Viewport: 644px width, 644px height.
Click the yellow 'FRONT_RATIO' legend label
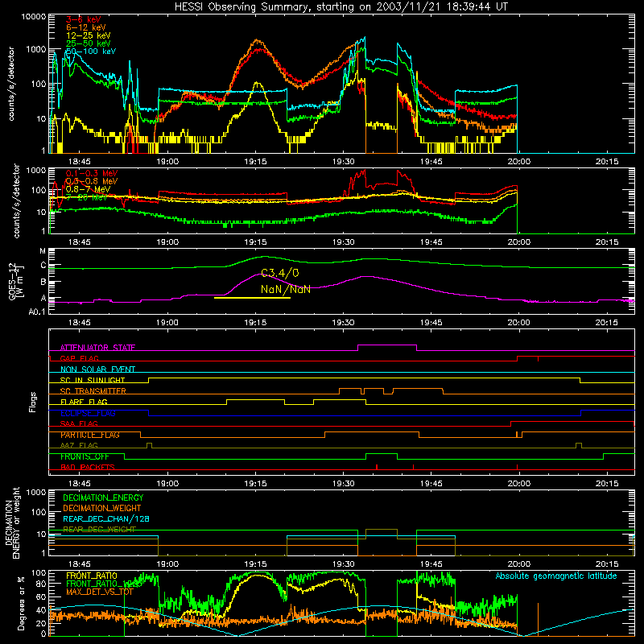(x=92, y=576)
